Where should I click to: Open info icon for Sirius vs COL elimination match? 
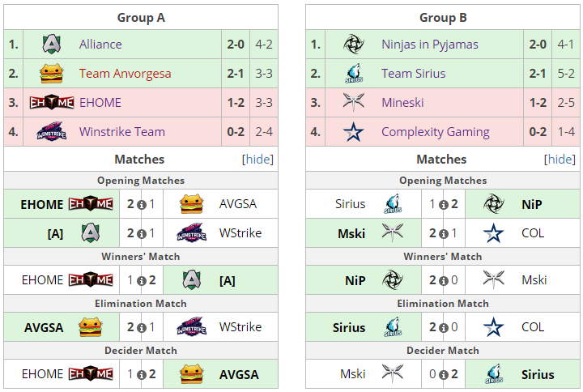pyautogui.click(x=443, y=328)
